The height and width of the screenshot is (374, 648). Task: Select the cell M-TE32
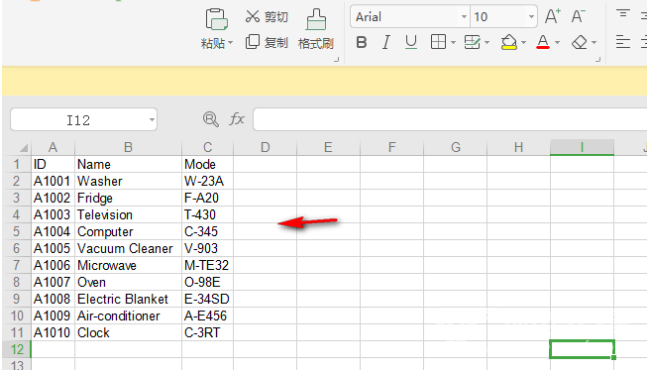tap(207, 265)
